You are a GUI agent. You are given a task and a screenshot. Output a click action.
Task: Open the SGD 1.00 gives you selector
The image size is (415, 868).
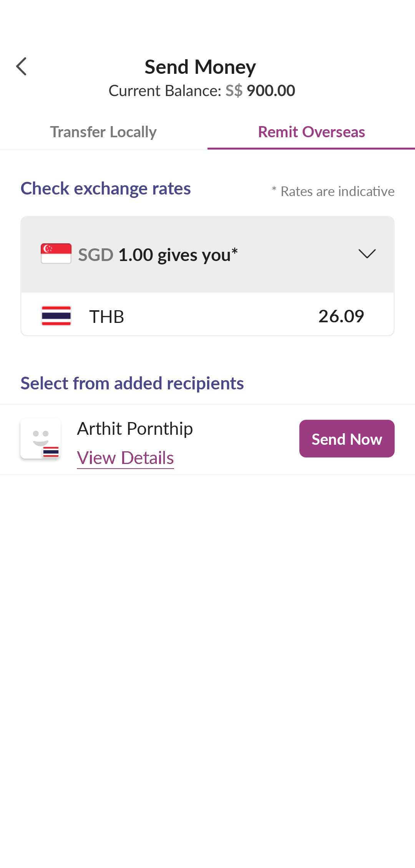207,254
